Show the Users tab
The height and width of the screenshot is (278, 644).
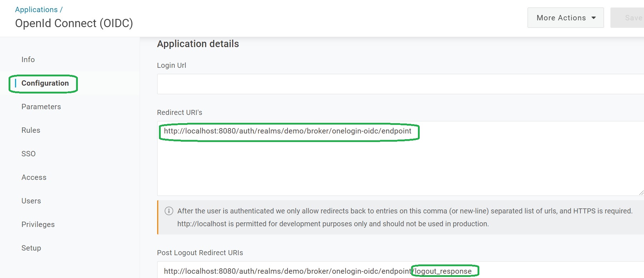(x=31, y=201)
